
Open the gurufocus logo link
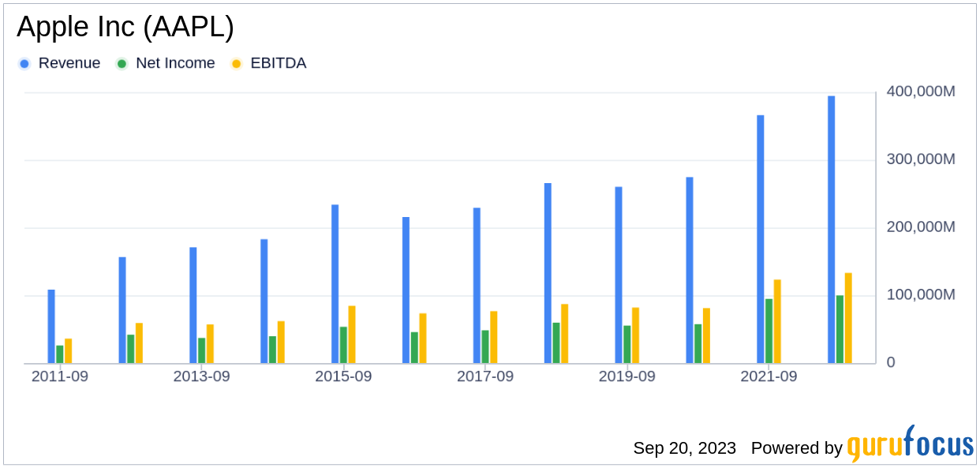click(x=911, y=444)
